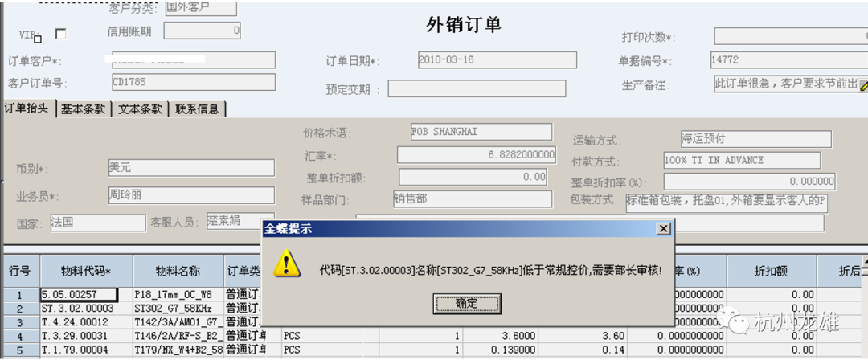Click the 客户订单号 field CD1785

click(x=193, y=82)
